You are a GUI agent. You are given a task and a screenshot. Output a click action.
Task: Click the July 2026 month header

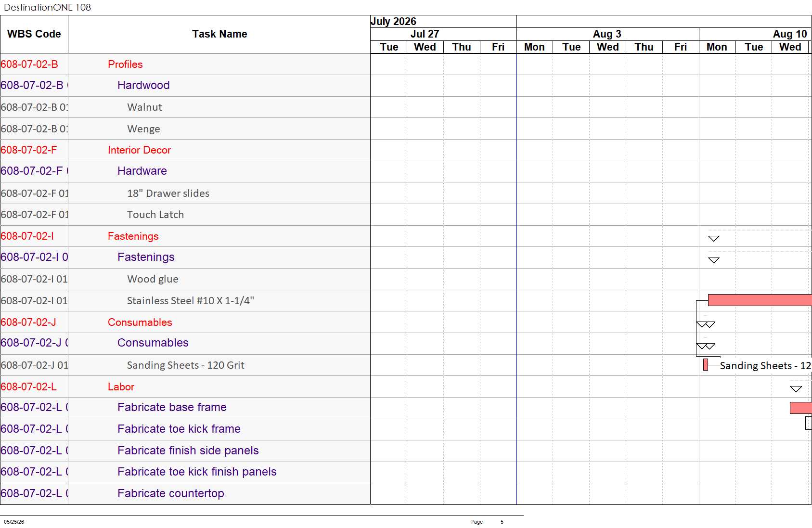393,22
